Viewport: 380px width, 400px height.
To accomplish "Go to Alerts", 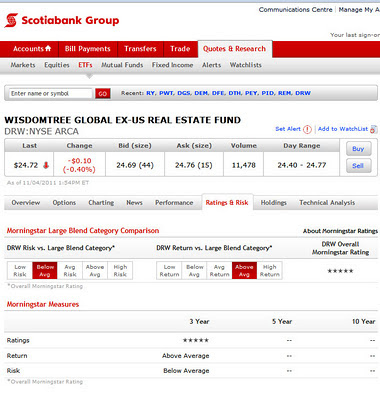I will [212, 65].
